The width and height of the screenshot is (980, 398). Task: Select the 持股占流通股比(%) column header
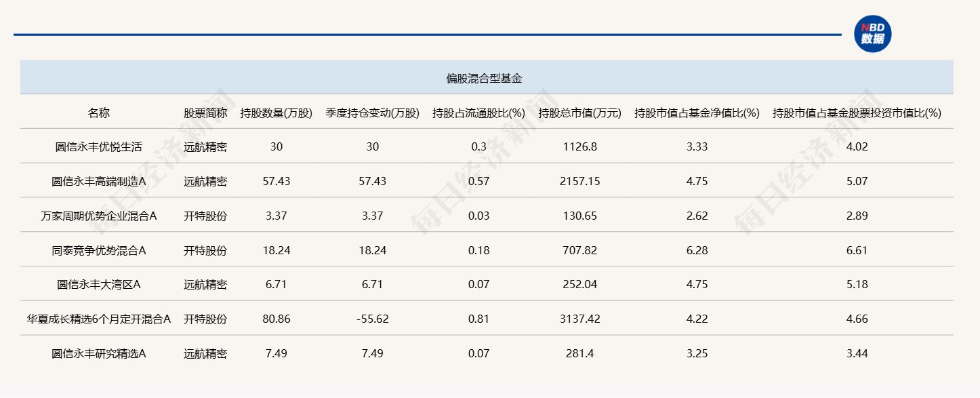point(479,113)
